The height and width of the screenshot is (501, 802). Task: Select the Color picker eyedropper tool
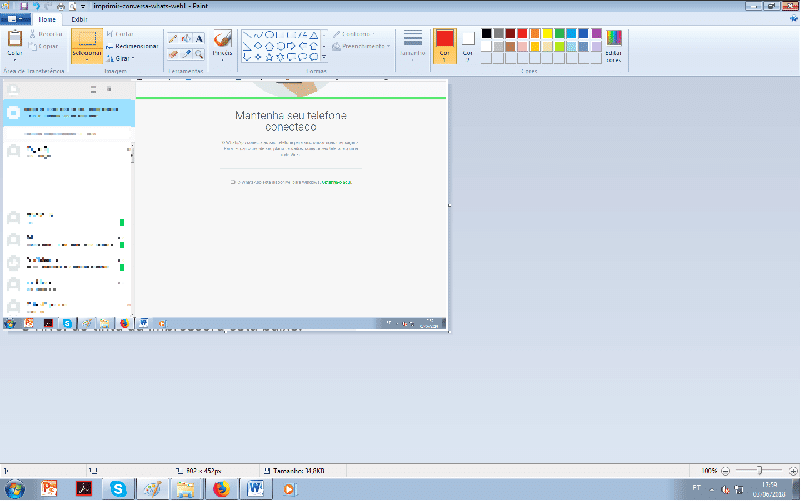186,53
